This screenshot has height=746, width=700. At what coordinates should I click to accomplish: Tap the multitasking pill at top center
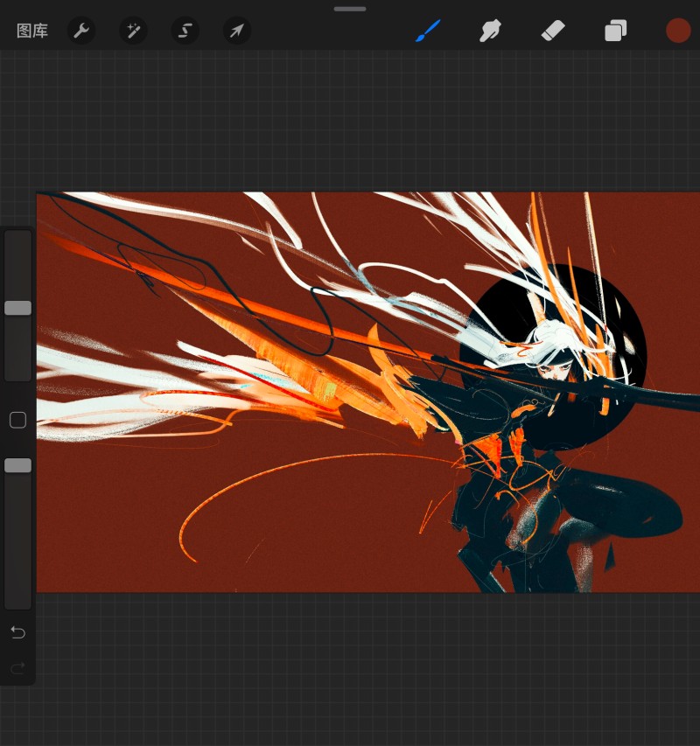(350, 9)
